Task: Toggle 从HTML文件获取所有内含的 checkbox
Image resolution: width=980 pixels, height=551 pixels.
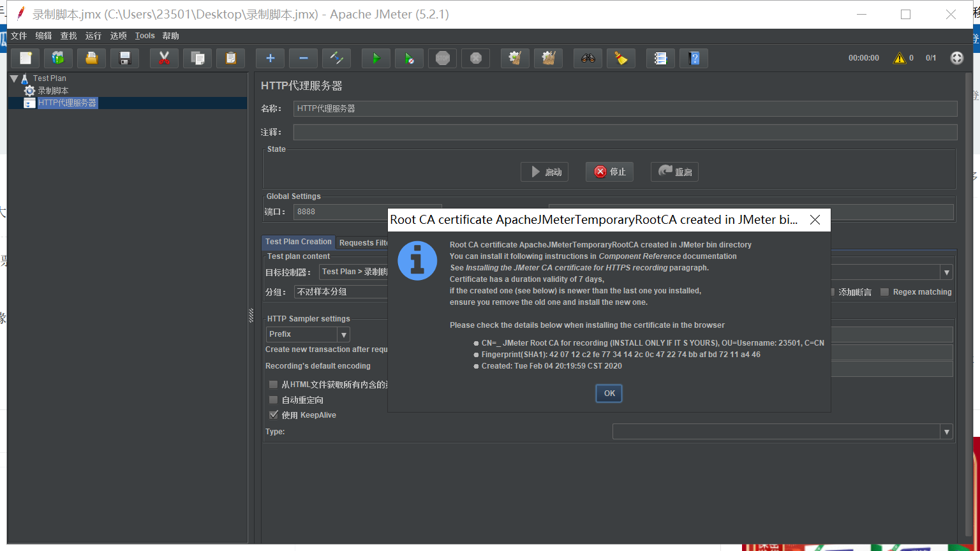Action: 273,385
